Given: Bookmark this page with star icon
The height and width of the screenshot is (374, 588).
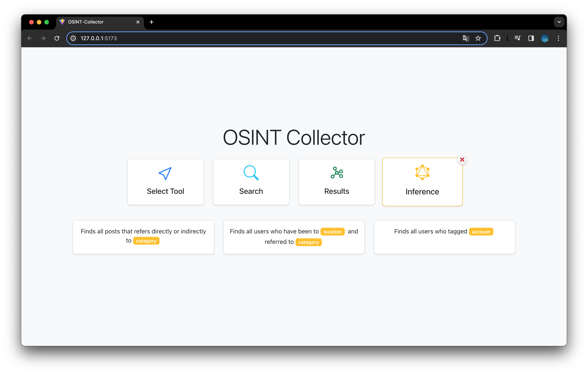Looking at the screenshot, I should [x=478, y=38].
